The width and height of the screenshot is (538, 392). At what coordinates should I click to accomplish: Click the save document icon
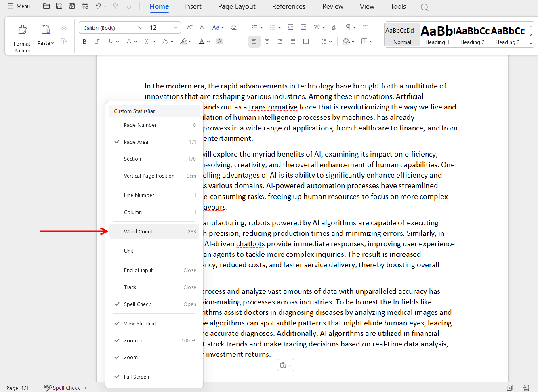pyautogui.click(x=59, y=6)
